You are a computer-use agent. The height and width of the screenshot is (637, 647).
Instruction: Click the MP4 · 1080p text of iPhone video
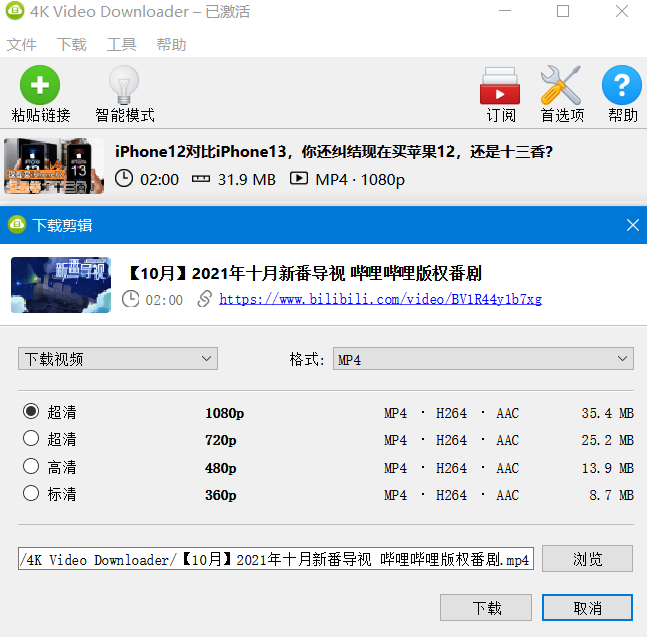[x=360, y=180]
